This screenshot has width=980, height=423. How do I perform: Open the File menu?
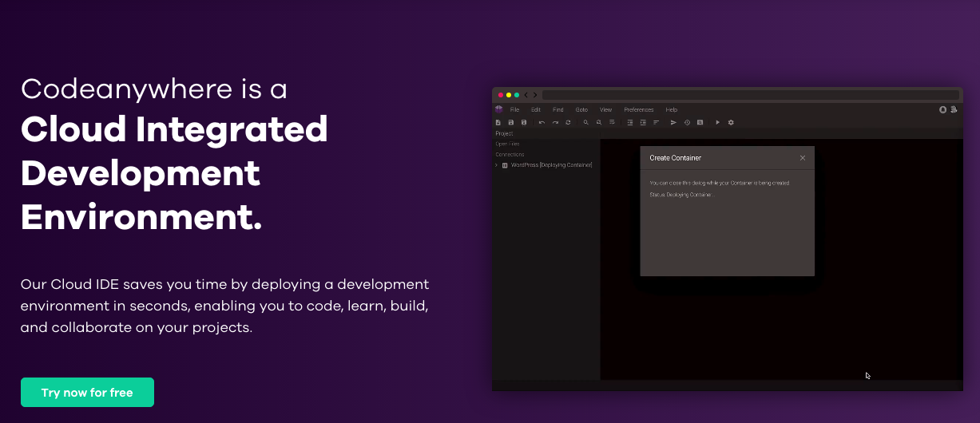(514, 109)
